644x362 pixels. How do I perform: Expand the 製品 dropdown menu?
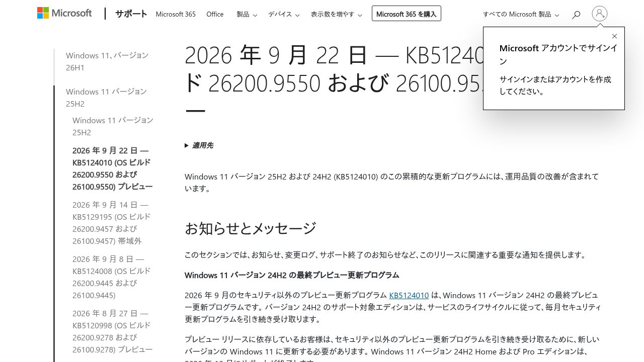pos(247,14)
